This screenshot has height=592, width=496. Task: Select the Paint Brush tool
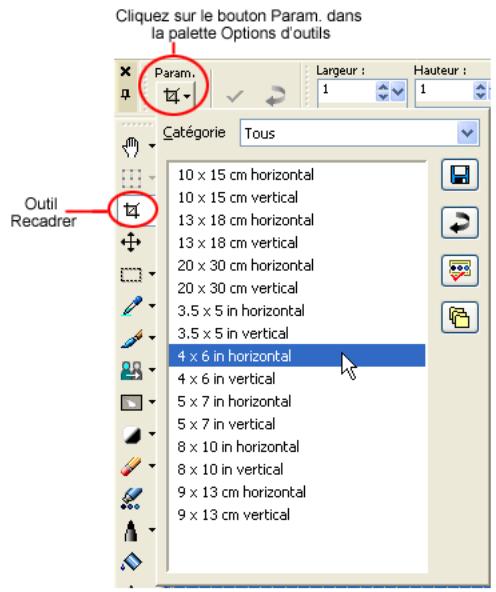(132, 338)
